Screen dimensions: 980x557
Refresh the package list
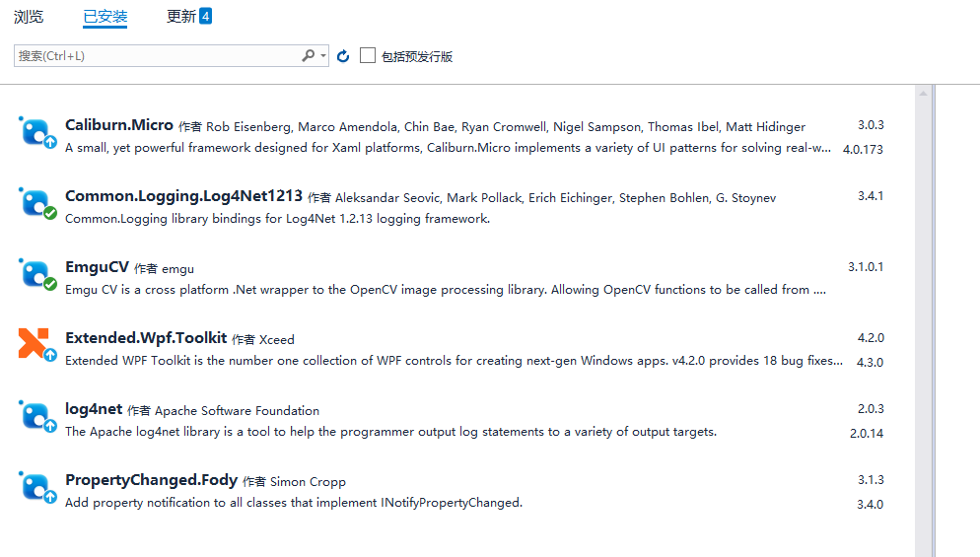343,56
